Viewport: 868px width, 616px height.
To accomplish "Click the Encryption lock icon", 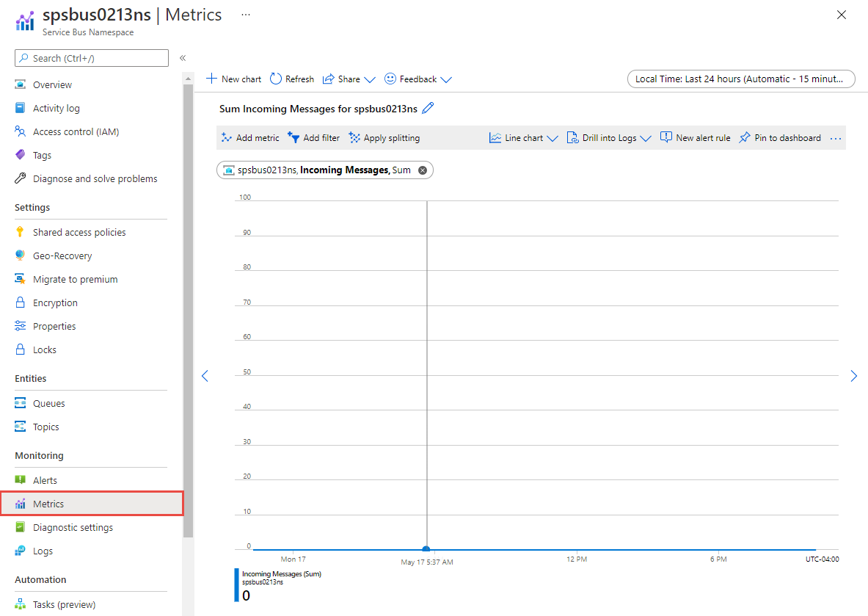I will pyautogui.click(x=21, y=302).
